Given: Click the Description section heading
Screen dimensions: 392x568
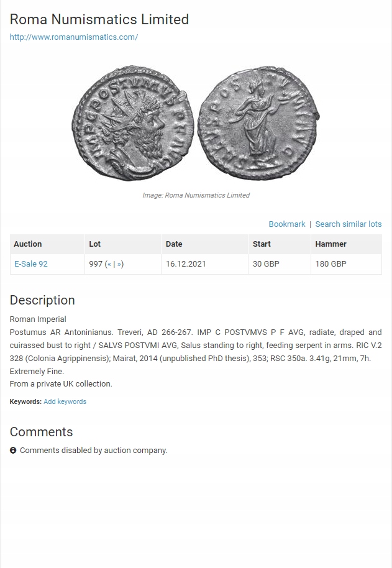Looking at the screenshot, I should [42, 300].
